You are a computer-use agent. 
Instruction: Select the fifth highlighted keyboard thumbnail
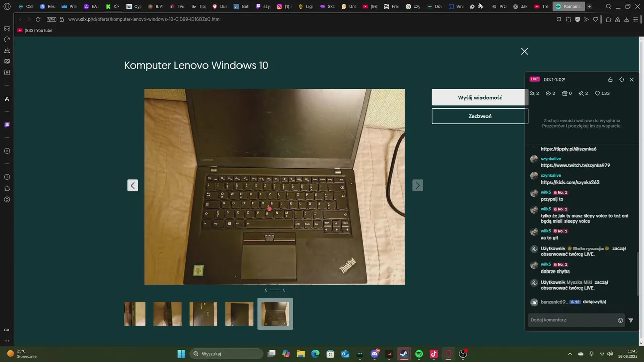tap(275, 314)
